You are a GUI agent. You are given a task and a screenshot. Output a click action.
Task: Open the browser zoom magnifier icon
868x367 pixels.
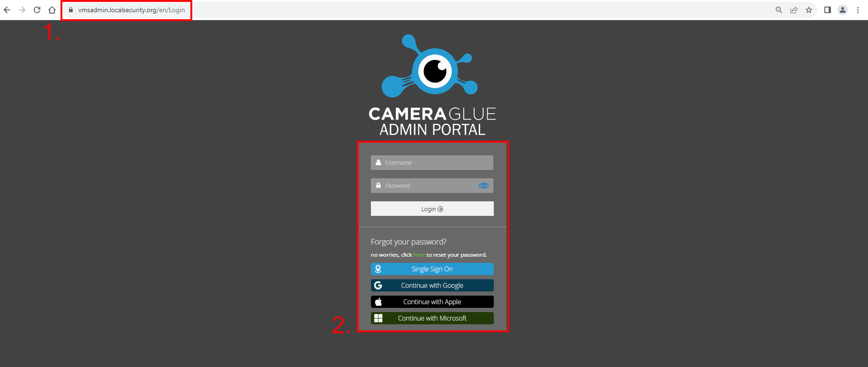(x=779, y=10)
